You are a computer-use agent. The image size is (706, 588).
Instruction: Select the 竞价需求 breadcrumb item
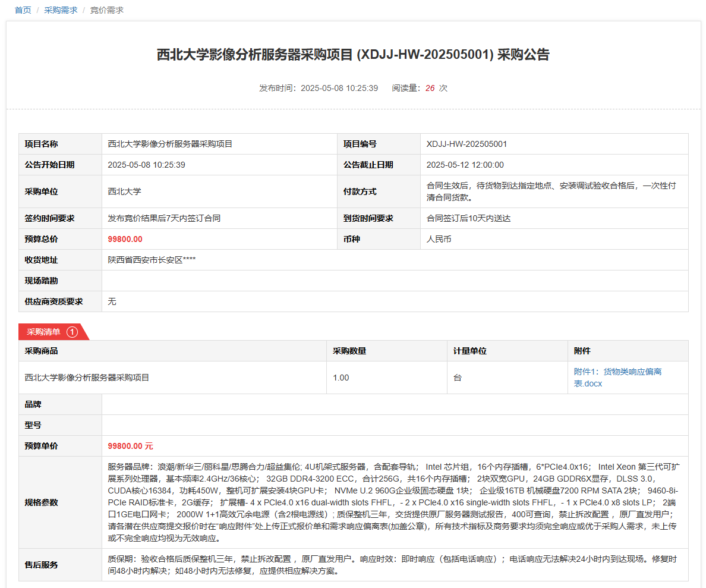pos(106,10)
